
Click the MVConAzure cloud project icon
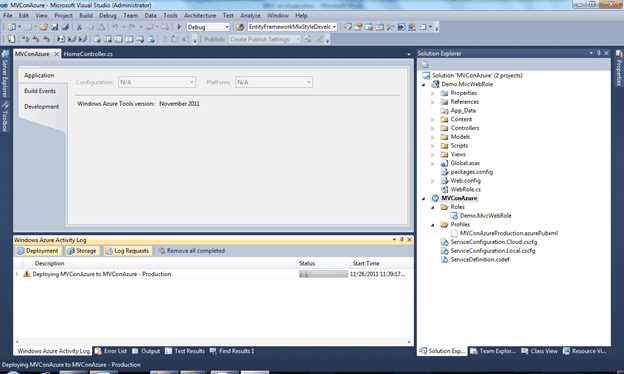[x=435, y=198]
